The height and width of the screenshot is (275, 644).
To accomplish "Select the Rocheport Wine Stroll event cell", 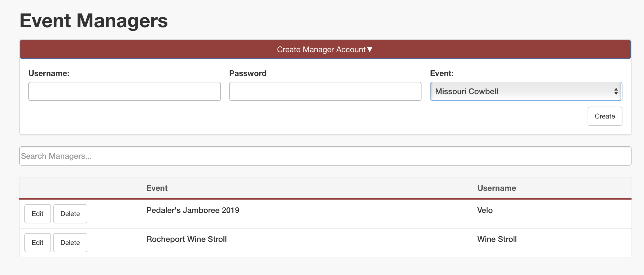I will 187,239.
